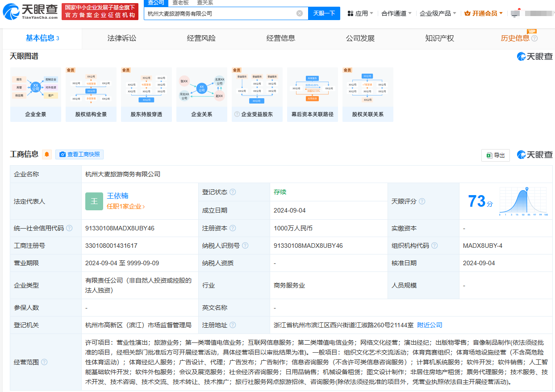The width and height of the screenshot is (555, 392).
Task: Open the 企业全景 diagram thumbnail
Action: [36, 95]
